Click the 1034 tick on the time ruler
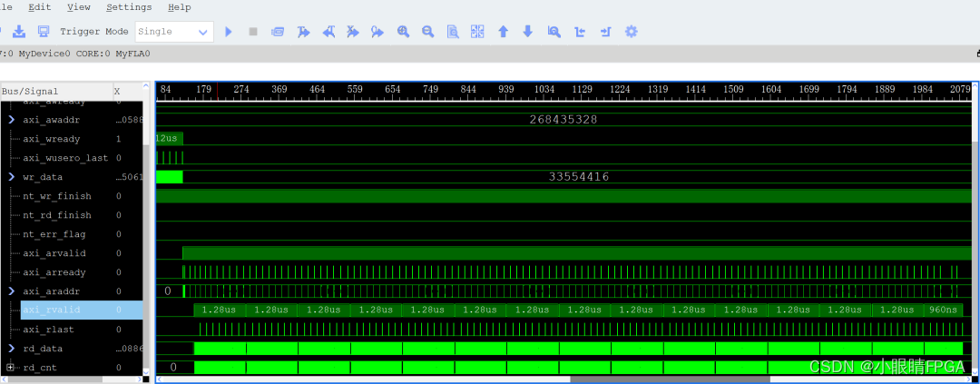The image size is (980, 384). coord(544,90)
